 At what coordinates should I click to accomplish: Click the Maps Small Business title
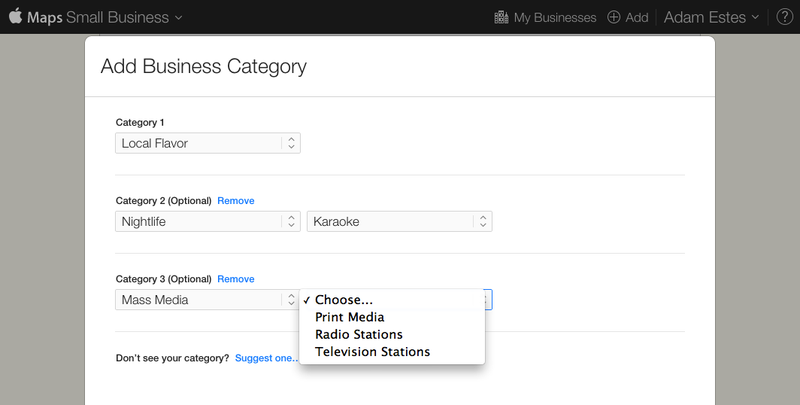click(x=98, y=17)
